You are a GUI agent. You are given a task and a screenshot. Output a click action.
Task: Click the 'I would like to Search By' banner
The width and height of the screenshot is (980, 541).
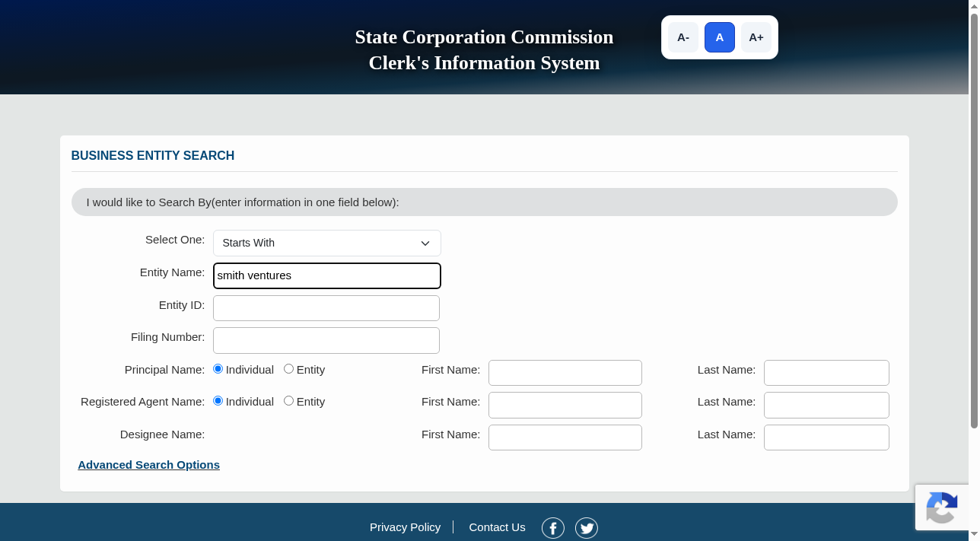tap(485, 202)
